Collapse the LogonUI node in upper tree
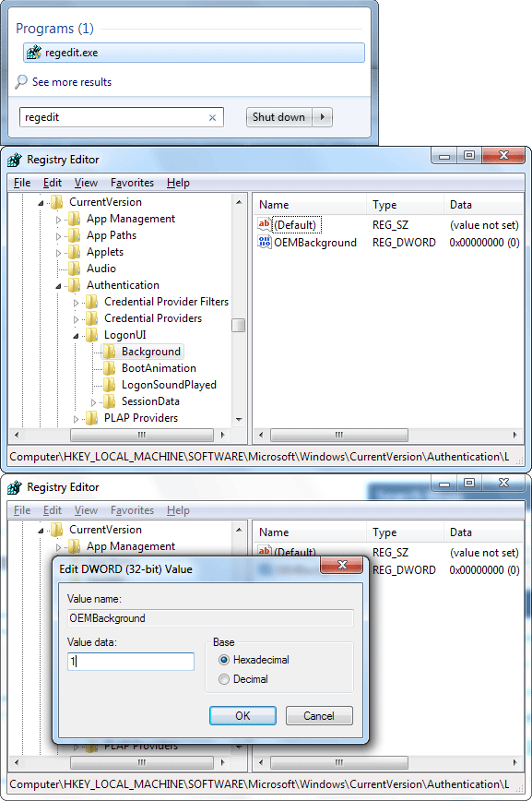532x801 pixels. (76, 336)
